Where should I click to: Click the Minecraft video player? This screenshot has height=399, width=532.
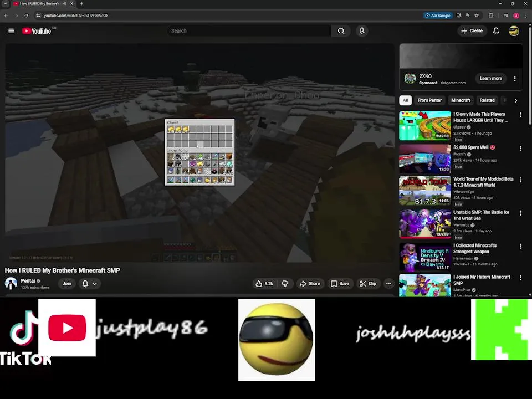click(200, 153)
